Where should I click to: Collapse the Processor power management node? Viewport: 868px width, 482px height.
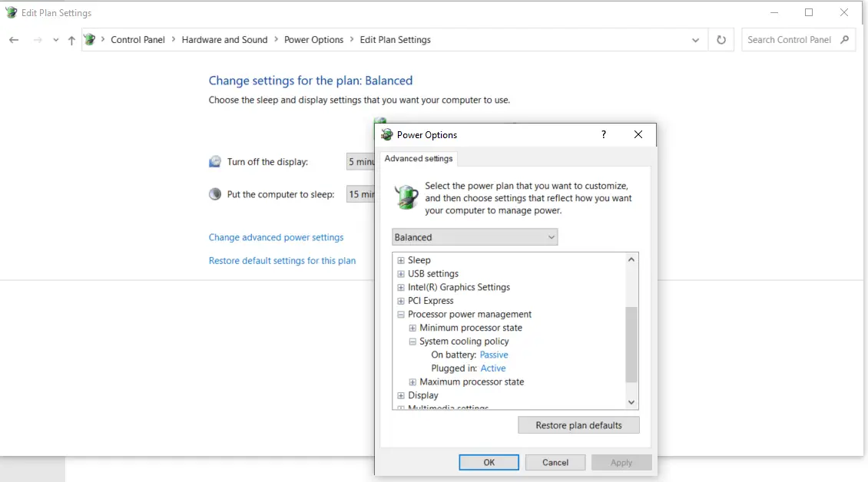401,315
